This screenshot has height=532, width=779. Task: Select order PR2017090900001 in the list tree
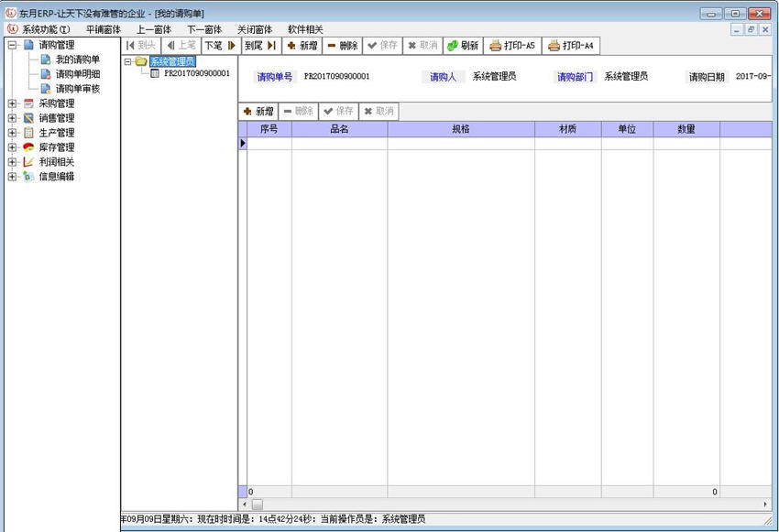coord(197,73)
